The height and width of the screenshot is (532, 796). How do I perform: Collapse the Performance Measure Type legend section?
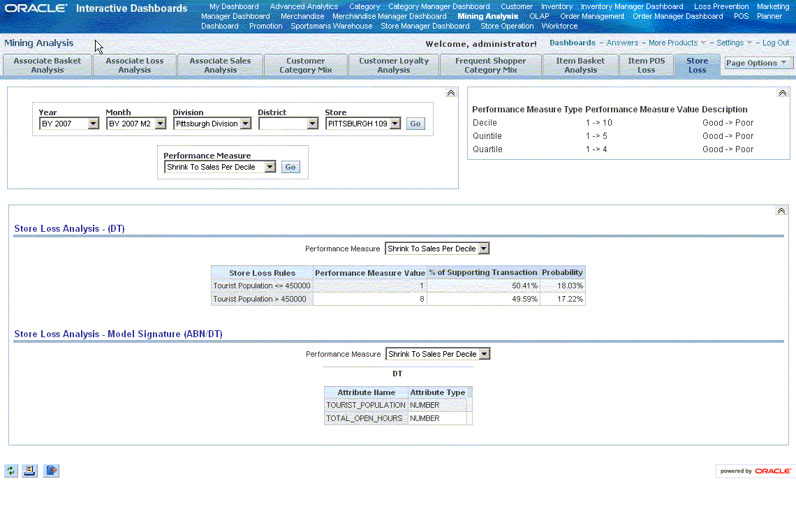pyautogui.click(x=782, y=93)
